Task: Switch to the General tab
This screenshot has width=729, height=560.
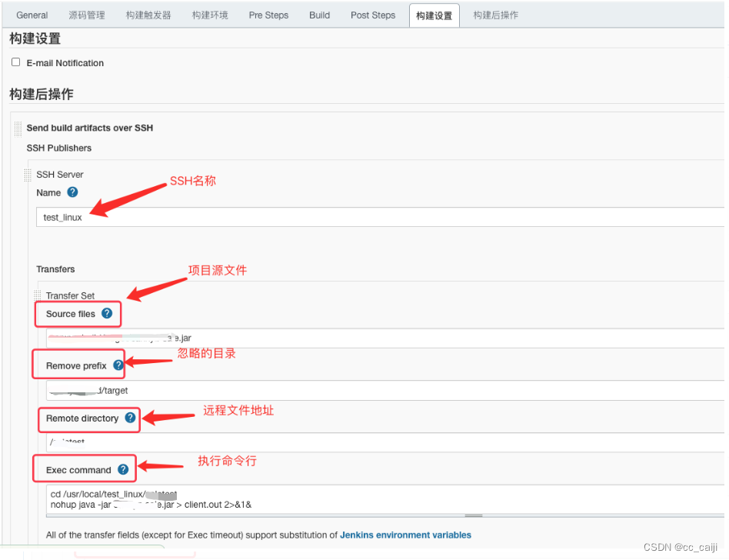Action: (x=32, y=15)
